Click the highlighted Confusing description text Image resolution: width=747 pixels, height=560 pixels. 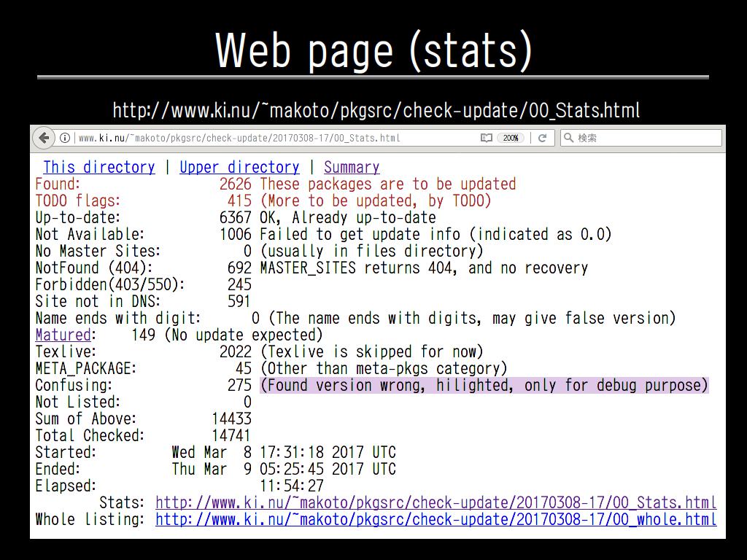(x=484, y=385)
